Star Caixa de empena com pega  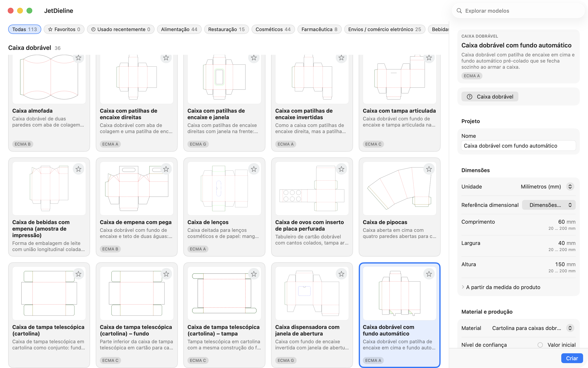coord(166,169)
